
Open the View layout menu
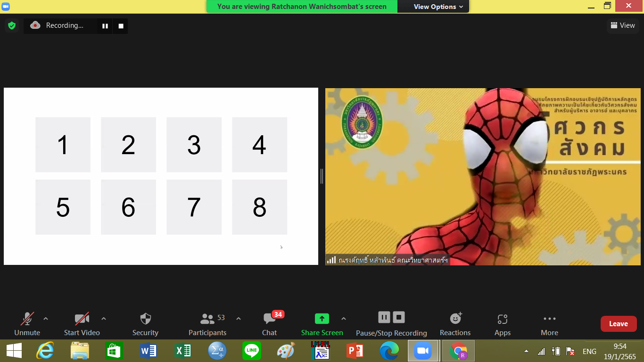[x=623, y=25]
